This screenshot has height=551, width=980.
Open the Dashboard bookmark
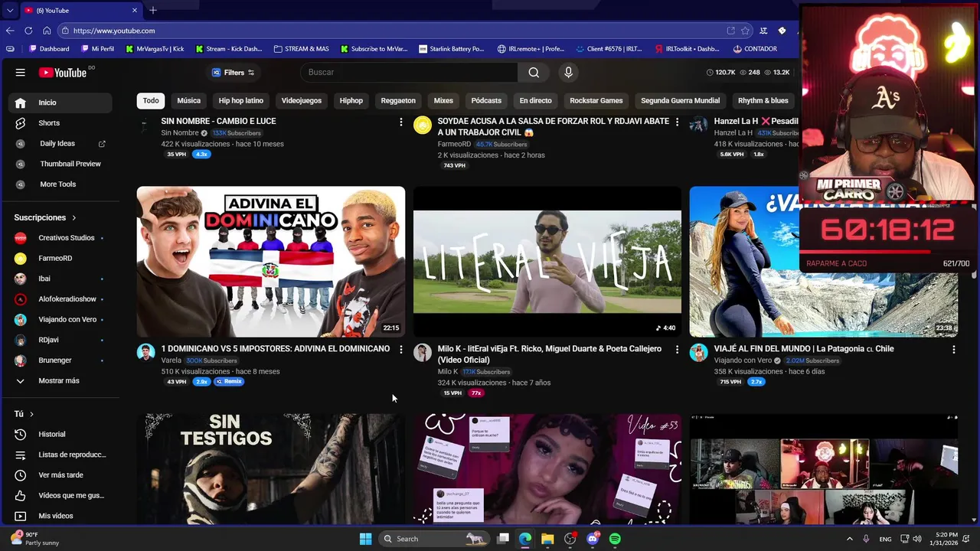click(49, 49)
